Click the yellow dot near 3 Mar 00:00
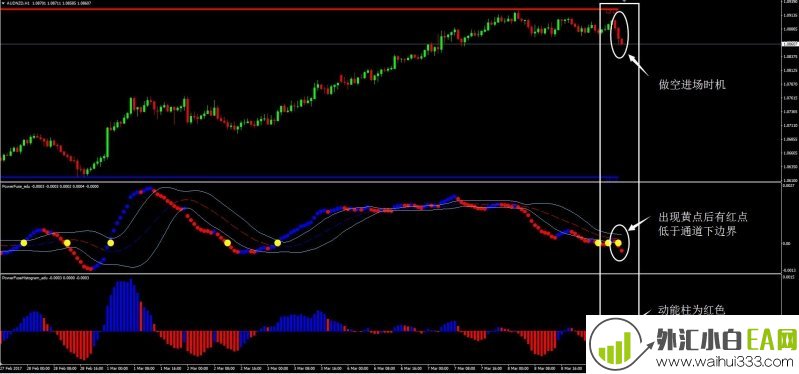799x374 pixels. [x=278, y=243]
